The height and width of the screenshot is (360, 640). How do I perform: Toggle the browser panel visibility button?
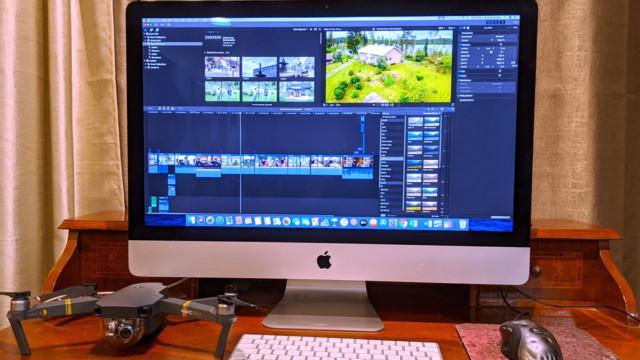489,22
